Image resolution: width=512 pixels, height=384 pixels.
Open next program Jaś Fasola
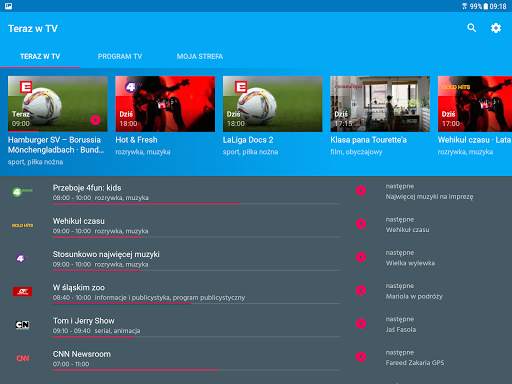(x=401, y=330)
